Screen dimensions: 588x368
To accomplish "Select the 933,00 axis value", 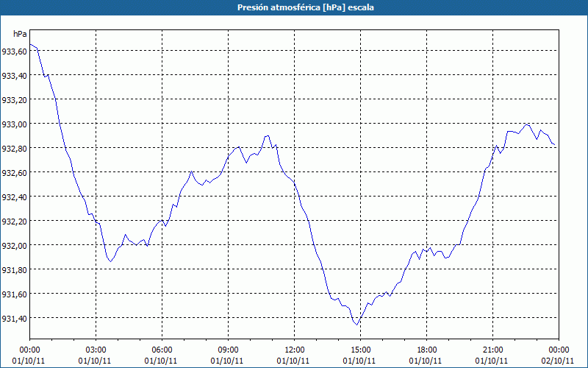I will click(x=14, y=124).
